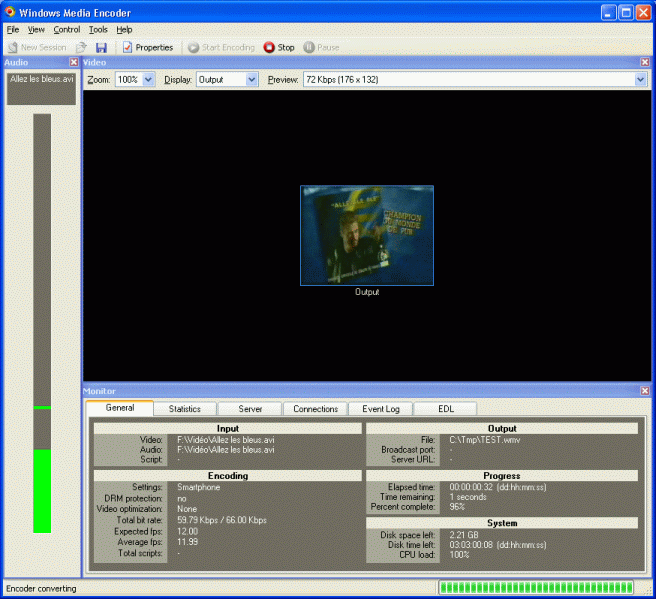Click the Time remaining 1 seconds value
The image size is (656, 599).
point(468,497)
